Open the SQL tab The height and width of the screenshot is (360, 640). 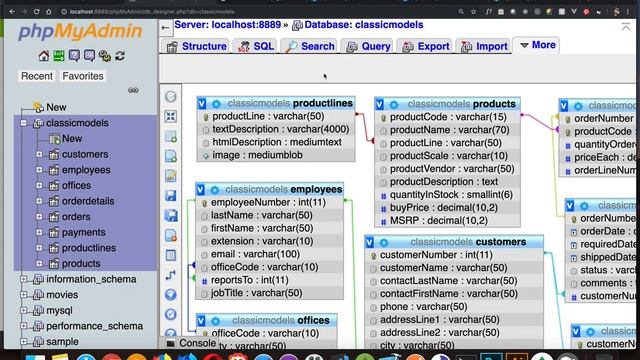pyautogui.click(x=256, y=46)
